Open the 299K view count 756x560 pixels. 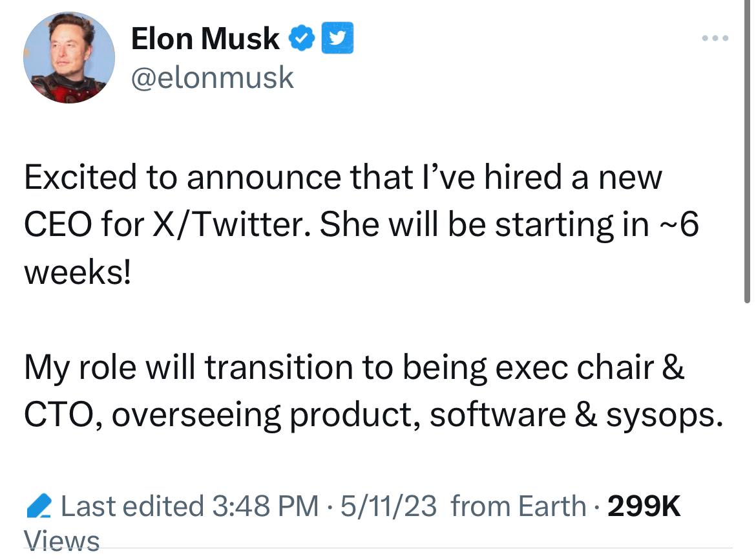point(644,506)
